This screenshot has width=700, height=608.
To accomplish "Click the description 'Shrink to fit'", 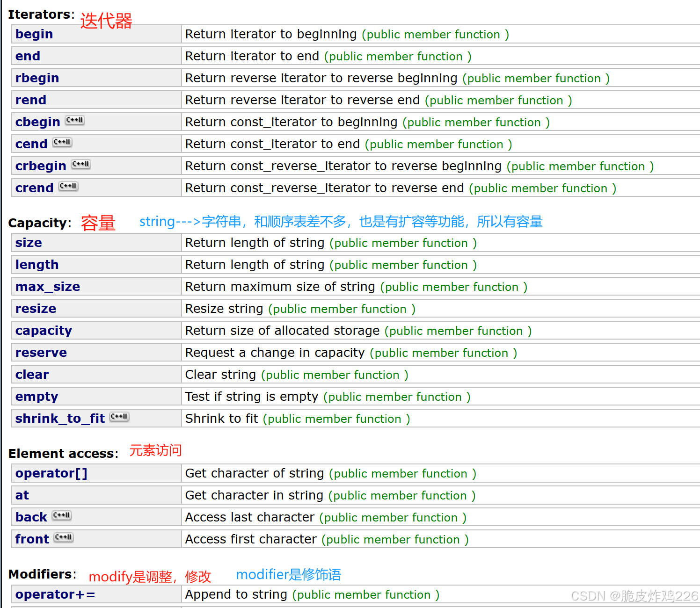I will [x=222, y=419].
